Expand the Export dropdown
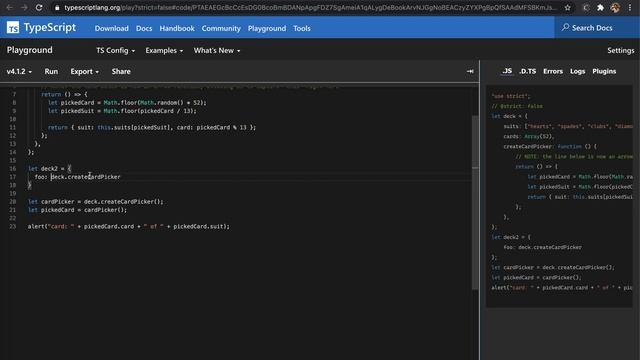Image resolution: width=640 pixels, height=360 pixels. 84,71
